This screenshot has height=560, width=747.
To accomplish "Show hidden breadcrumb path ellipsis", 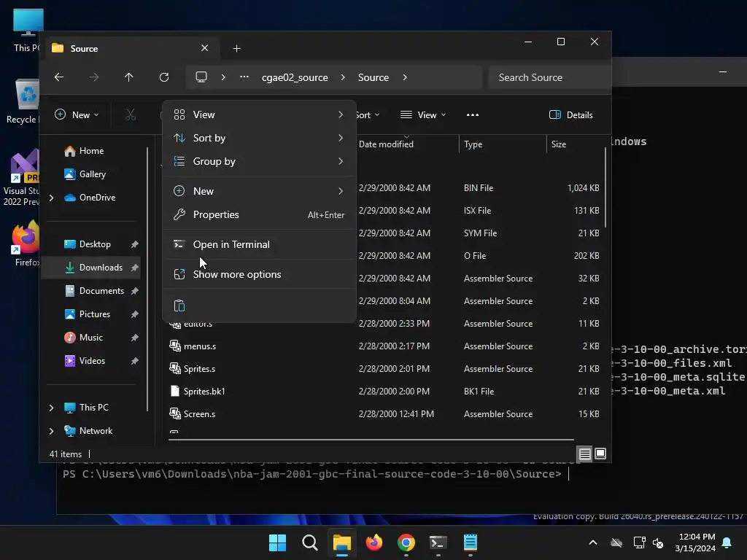I will pos(244,77).
